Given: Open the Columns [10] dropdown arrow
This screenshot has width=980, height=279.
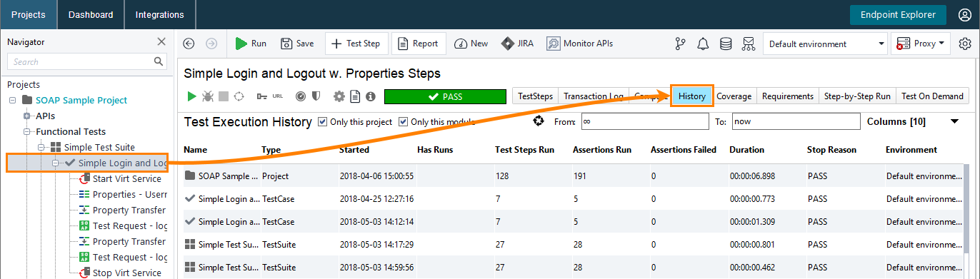Looking at the screenshot, I should click(954, 121).
